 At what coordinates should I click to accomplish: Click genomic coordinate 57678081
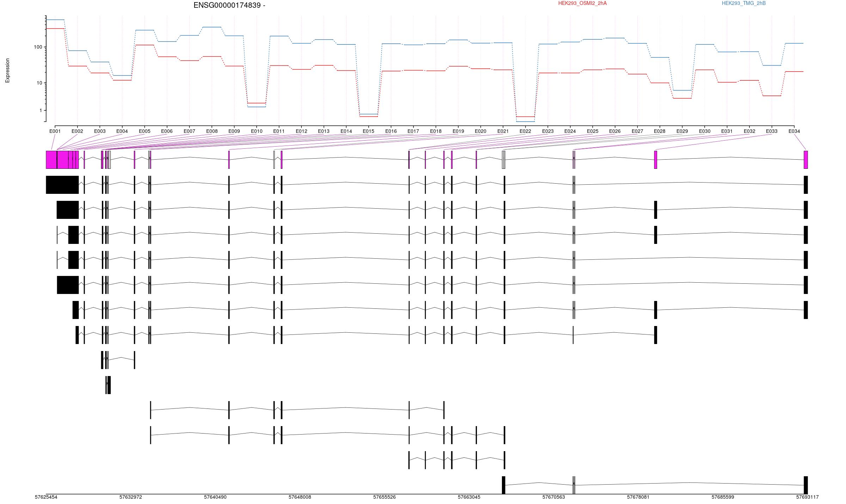(638, 497)
